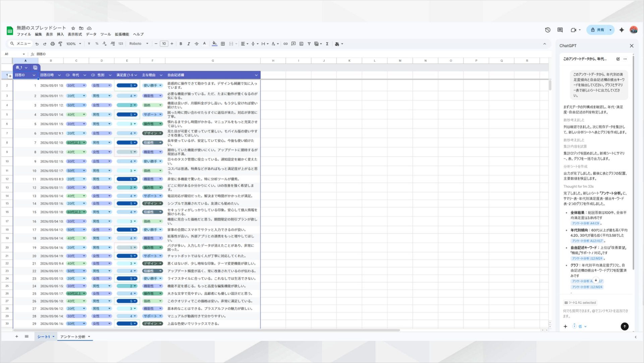This screenshot has width=644, height=363.
Task: Add a comment with toolbar comment icon
Action: click(293, 44)
